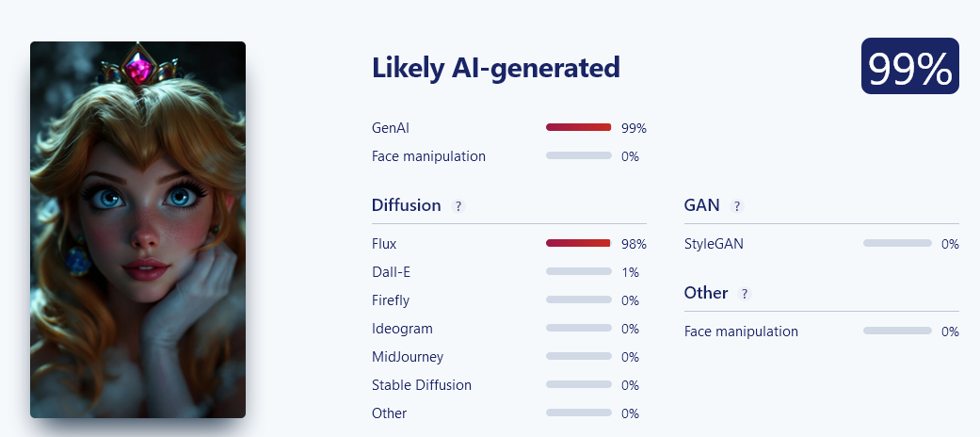Click the Firefly score bar
This screenshot has width=980, height=437.
579,299
